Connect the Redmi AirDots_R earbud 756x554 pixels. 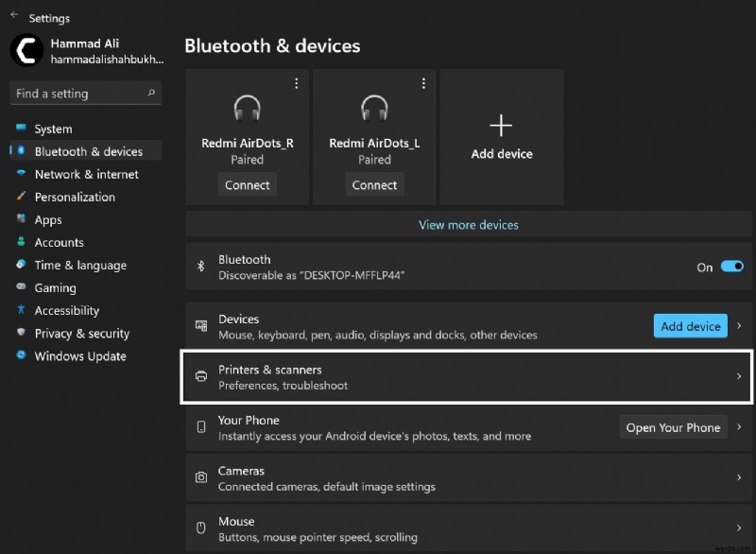pyautogui.click(x=248, y=184)
